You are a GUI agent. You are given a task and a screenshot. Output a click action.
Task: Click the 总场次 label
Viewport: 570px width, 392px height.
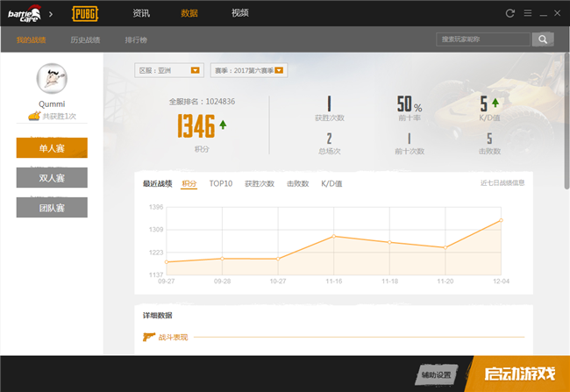pos(330,151)
